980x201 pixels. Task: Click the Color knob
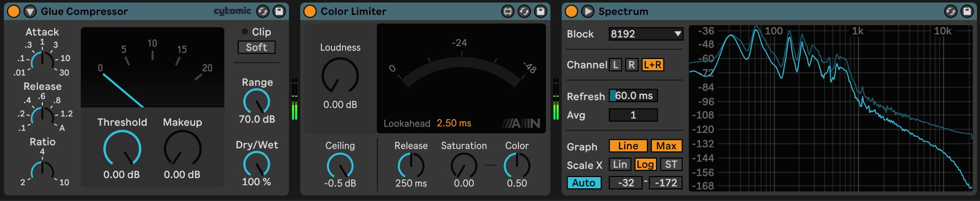click(x=517, y=166)
